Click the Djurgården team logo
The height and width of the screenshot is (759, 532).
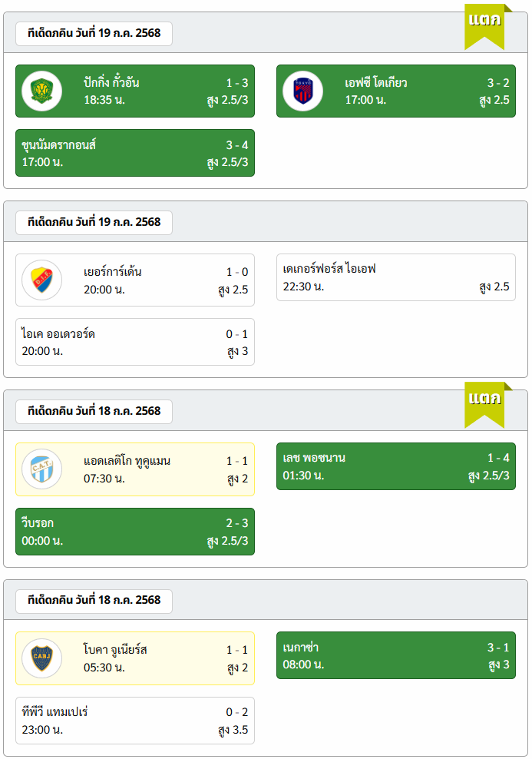click(41, 280)
